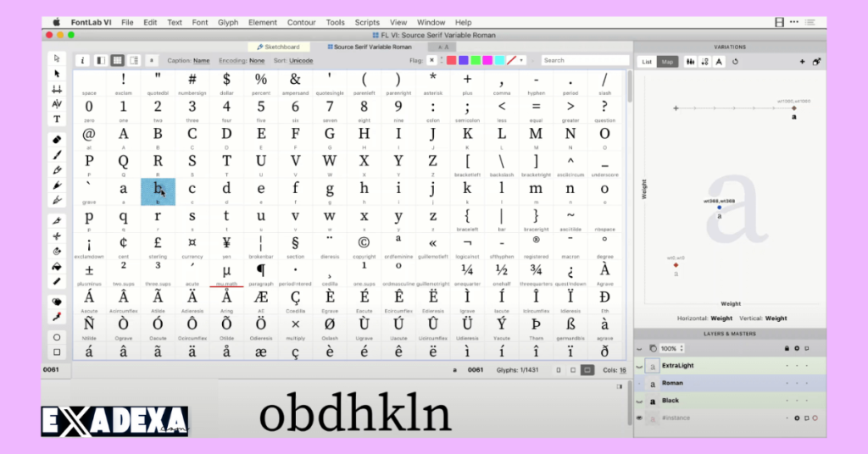Open the Sort 'Unicode' dropdown
The width and height of the screenshot is (868, 454).
point(301,61)
